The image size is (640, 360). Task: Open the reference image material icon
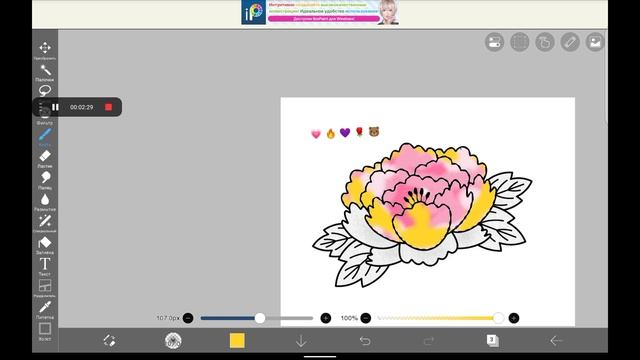coord(595,42)
